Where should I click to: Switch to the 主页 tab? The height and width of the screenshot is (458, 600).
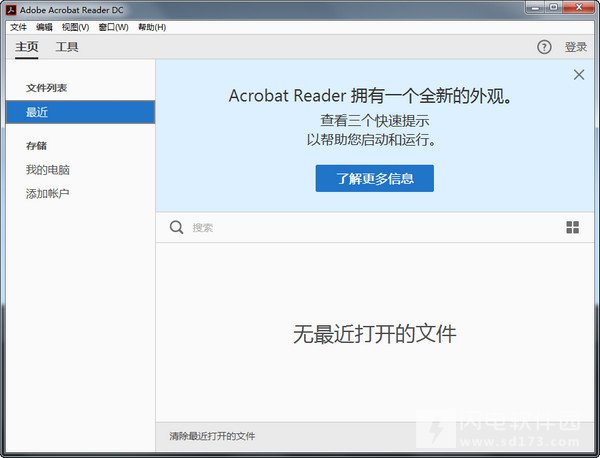(27, 47)
